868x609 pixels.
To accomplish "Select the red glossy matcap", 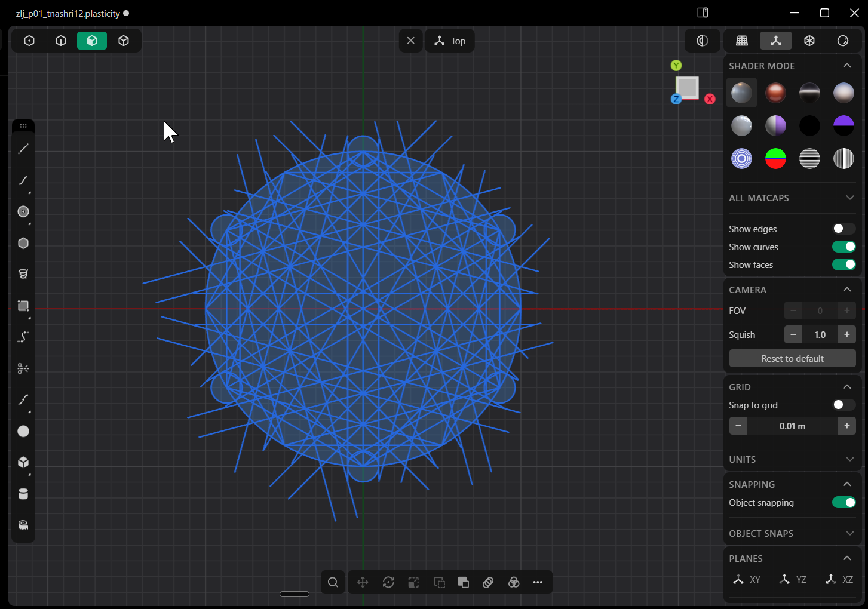I will click(775, 93).
